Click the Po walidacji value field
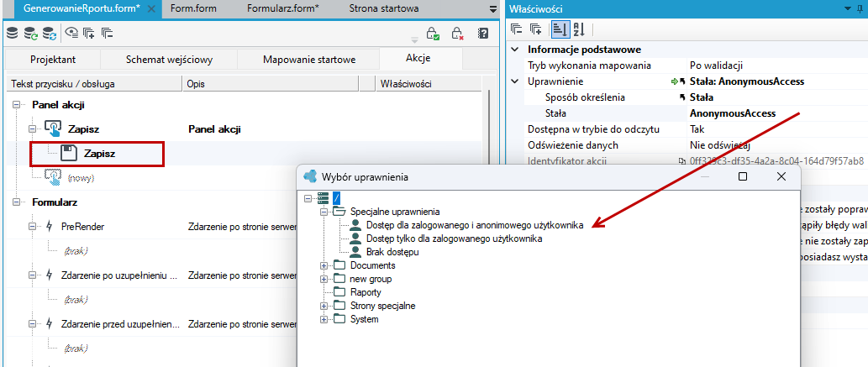 tap(777, 66)
